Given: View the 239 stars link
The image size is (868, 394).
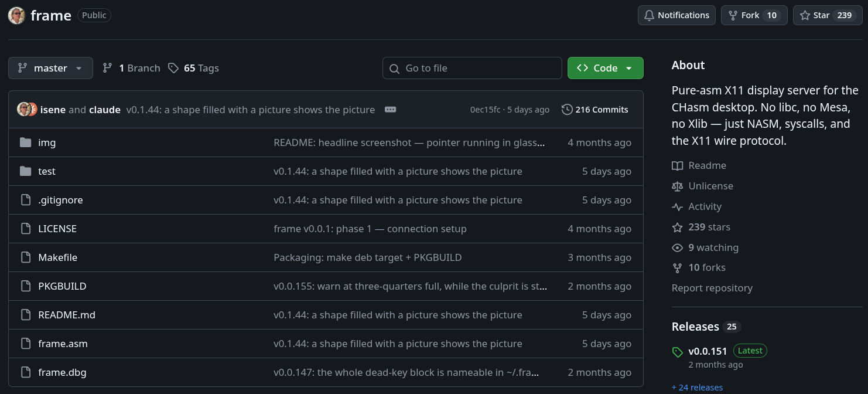Looking at the screenshot, I should (701, 227).
